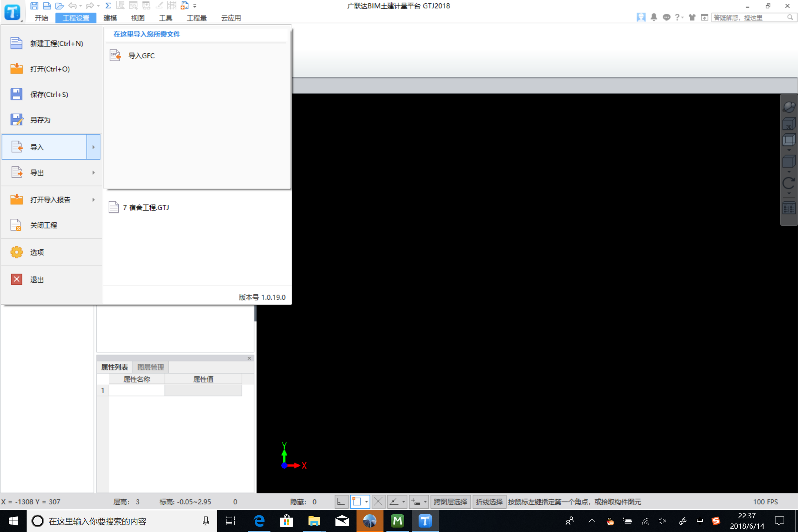The height and width of the screenshot is (532, 798).
Task: Switch to the 开始 ribbon tab
Action: (41, 18)
